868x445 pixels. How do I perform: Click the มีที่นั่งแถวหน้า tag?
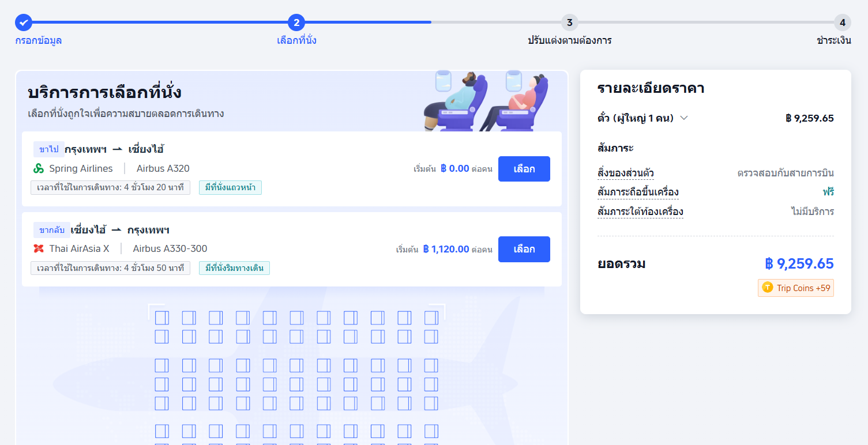tap(230, 188)
